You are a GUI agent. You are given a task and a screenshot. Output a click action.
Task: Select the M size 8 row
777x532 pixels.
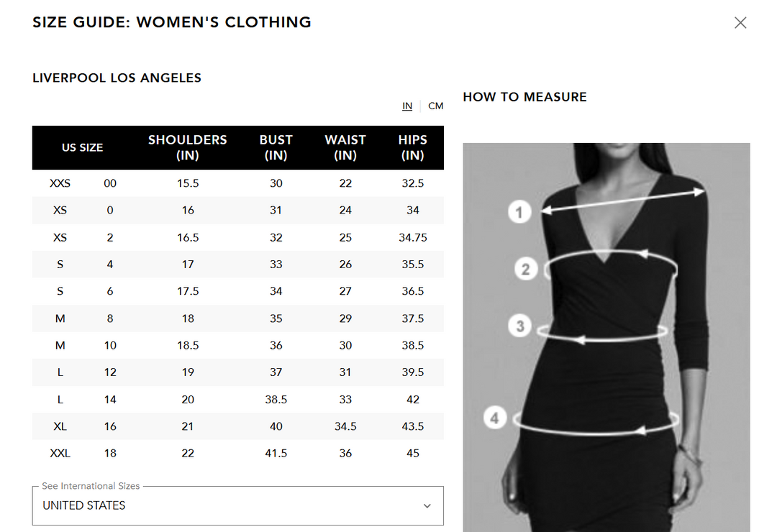(237, 318)
